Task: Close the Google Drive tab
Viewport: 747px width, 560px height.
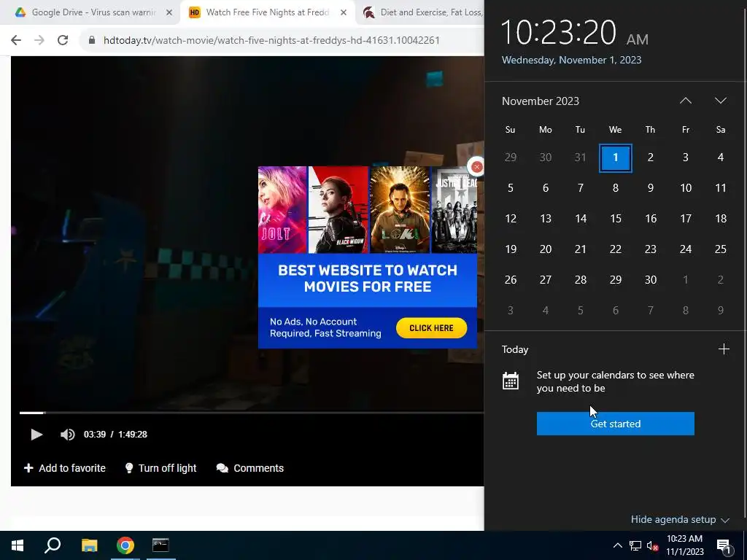Action: [169, 13]
